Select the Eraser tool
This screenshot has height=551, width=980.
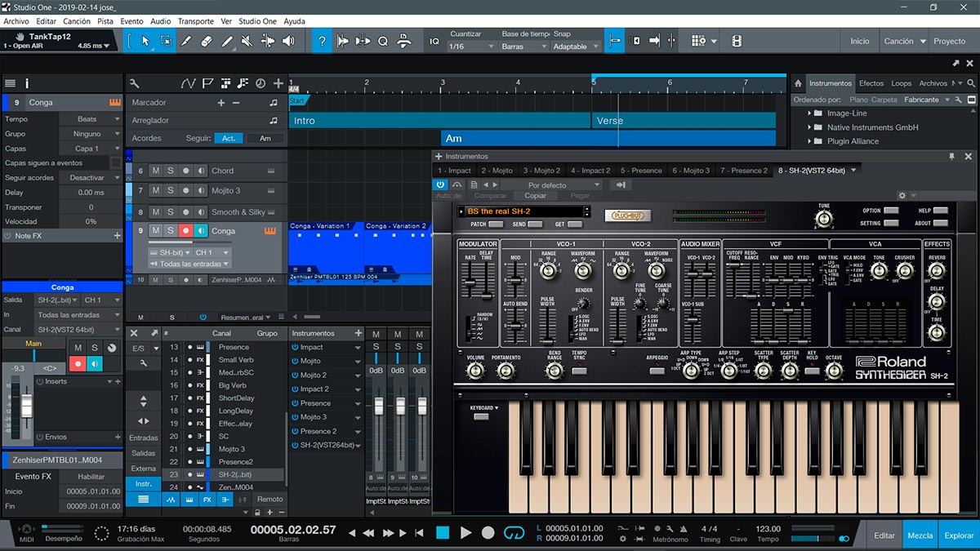tap(206, 41)
